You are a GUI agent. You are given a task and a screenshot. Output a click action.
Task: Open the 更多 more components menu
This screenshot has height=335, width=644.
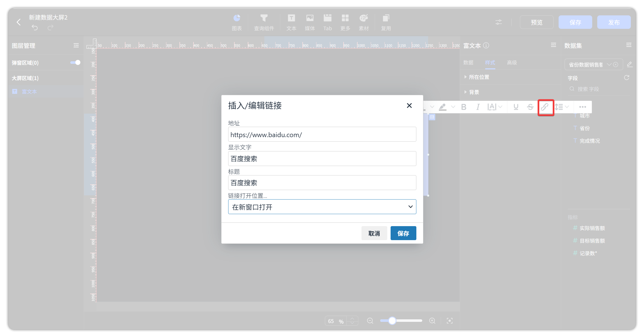pos(345,22)
